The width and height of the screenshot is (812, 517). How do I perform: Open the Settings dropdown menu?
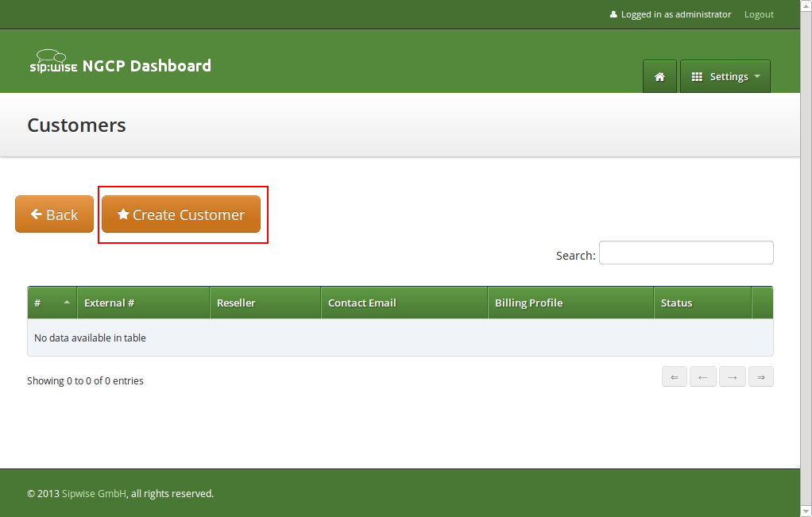coord(725,77)
